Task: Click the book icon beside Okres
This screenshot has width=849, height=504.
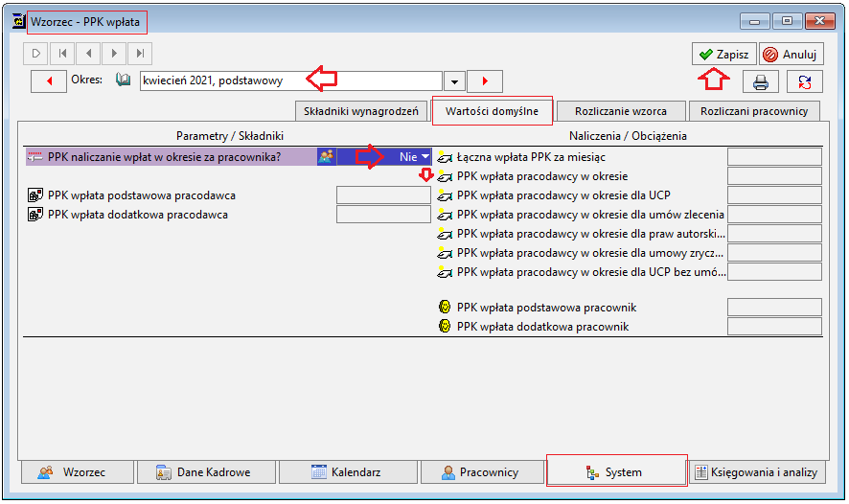Action: [x=124, y=80]
